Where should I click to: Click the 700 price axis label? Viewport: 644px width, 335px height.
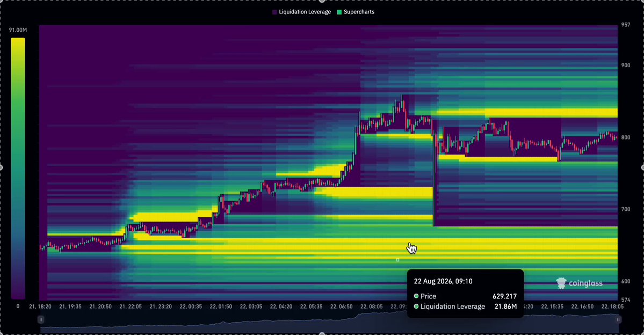click(626, 209)
